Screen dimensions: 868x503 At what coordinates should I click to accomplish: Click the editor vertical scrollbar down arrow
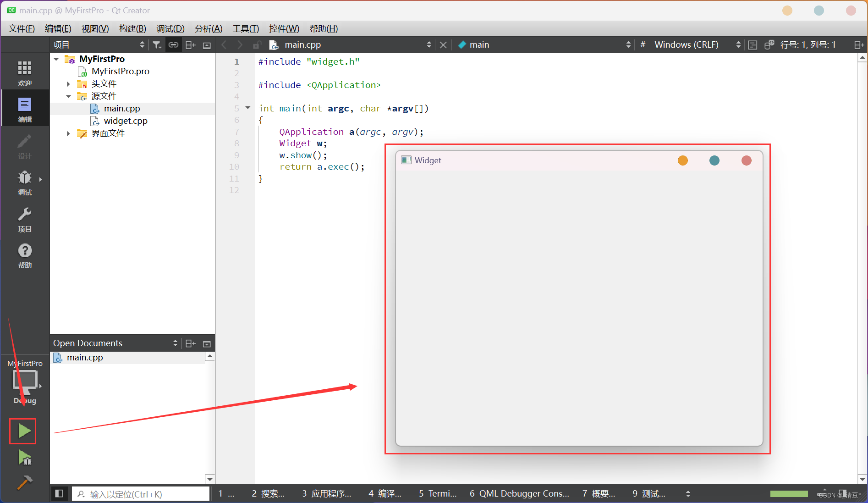click(x=863, y=480)
